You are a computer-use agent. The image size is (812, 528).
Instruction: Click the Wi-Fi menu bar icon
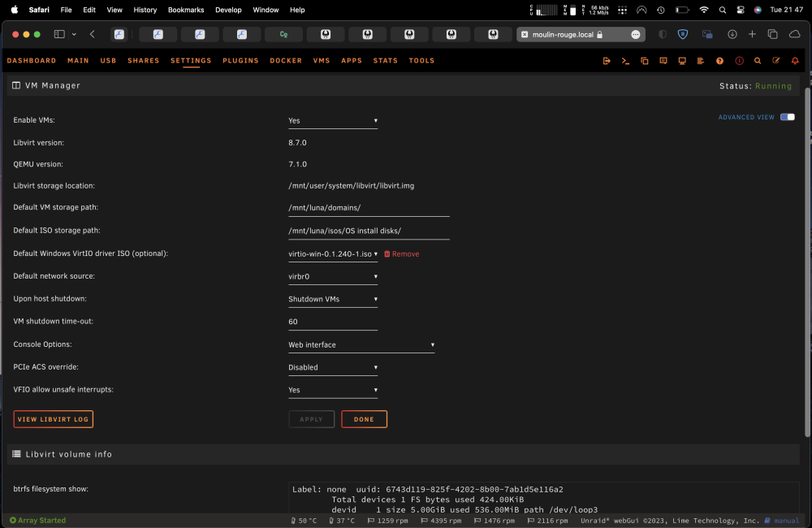(704, 10)
